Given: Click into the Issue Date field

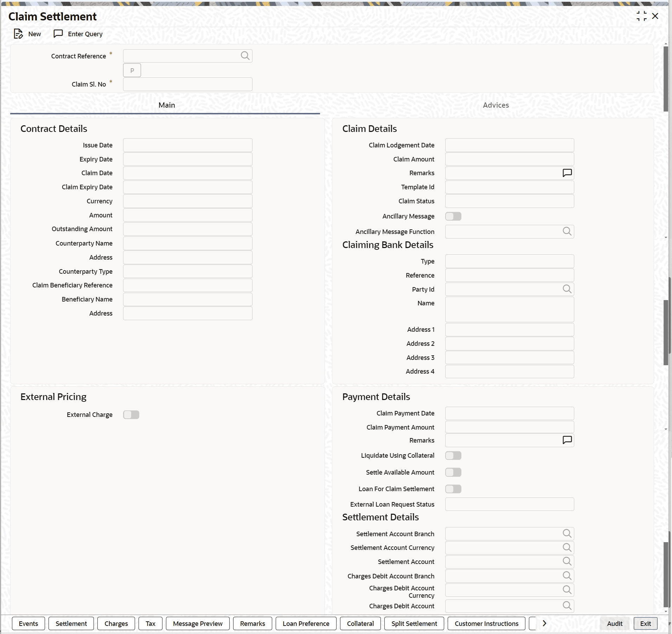Looking at the screenshot, I should (x=188, y=145).
